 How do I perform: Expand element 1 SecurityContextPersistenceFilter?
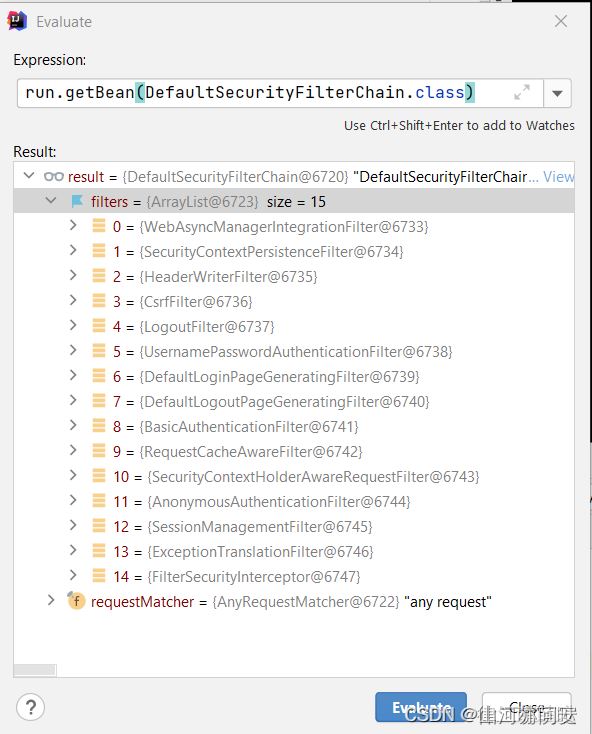coord(73,250)
